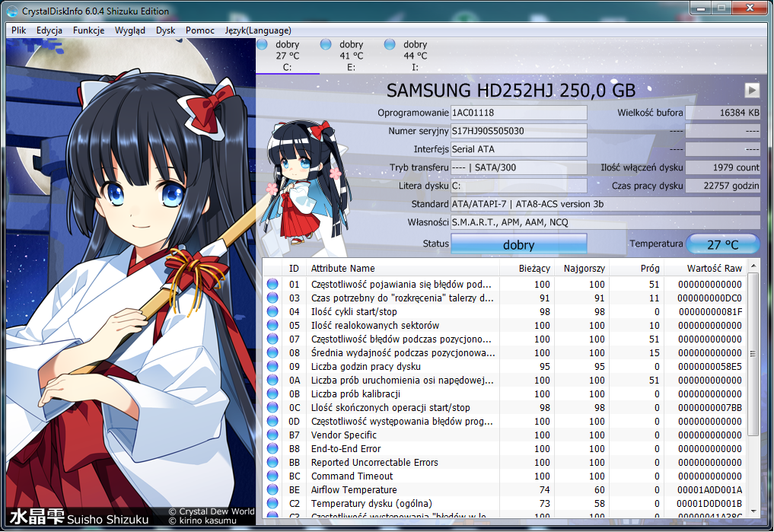Click status orb of attribute 0A
Viewport: 774px width, 532px height.
(x=272, y=380)
